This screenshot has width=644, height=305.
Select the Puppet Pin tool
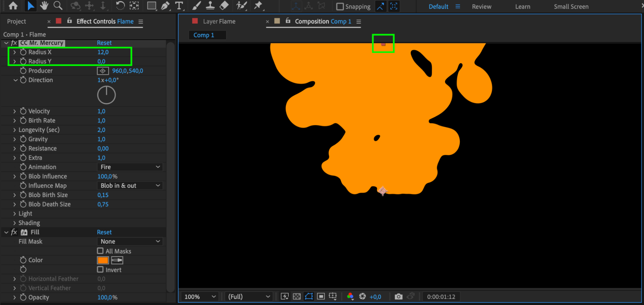tap(258, 5)
